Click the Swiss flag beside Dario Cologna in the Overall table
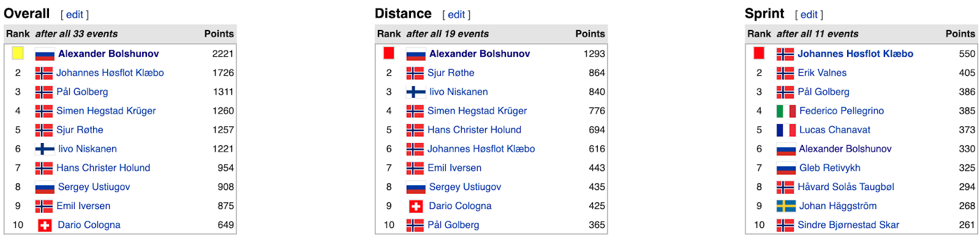The height and width of the screenshot is (239, 980). click(x=45, y=225)
